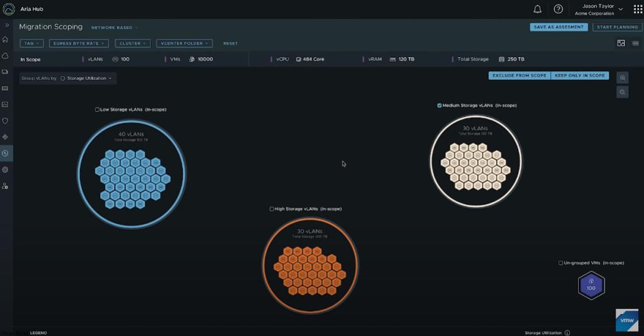Check the High Storage vLANs checkbox

(x=272, y=209)
